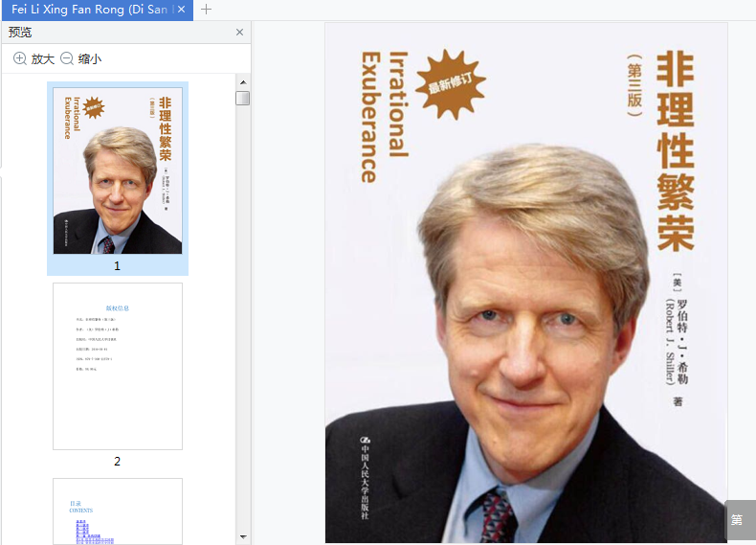Open a new tab with plus icon
756x545 pixels.
tap(207, 10)
